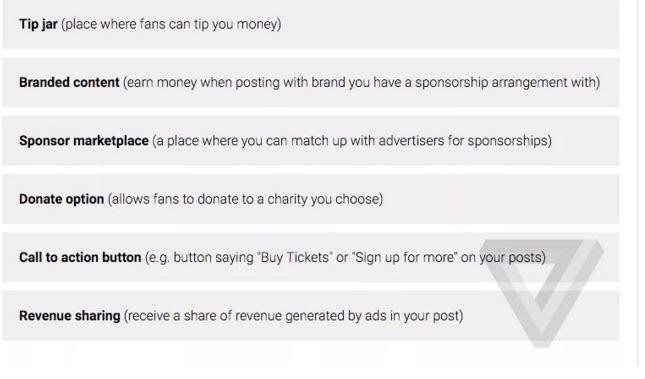
Task: Click 'receive a share of revenue' description text
Action: click(x=194, y=316)
